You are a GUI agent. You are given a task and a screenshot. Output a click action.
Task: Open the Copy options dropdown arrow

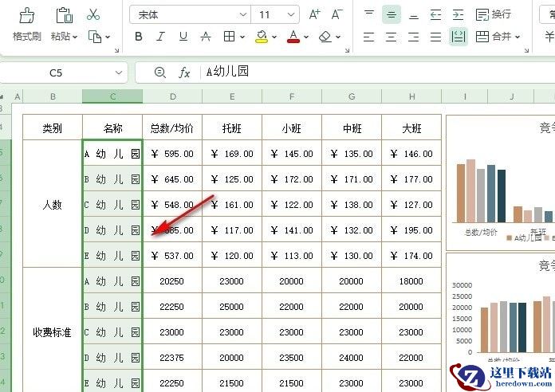108,37
